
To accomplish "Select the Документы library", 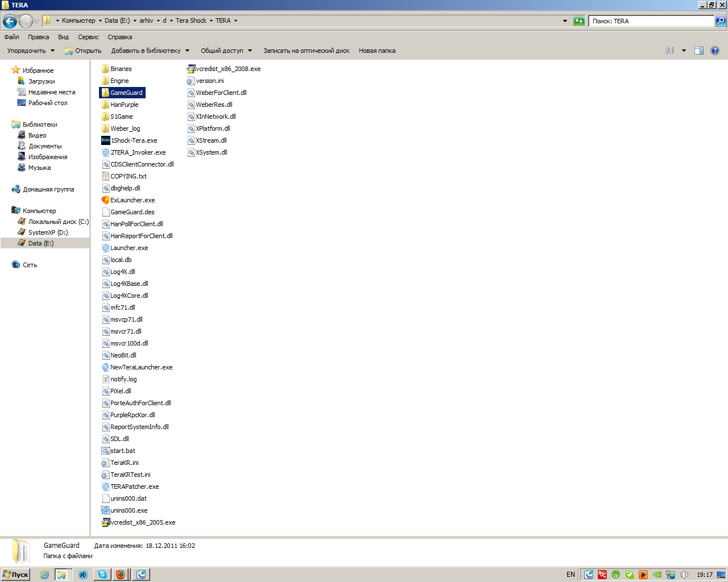I will 45,146.
